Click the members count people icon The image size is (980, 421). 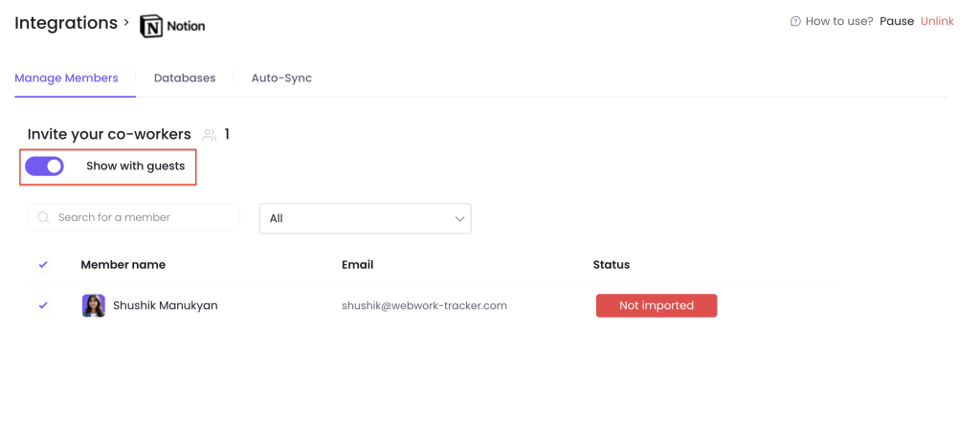click(210, 134)
